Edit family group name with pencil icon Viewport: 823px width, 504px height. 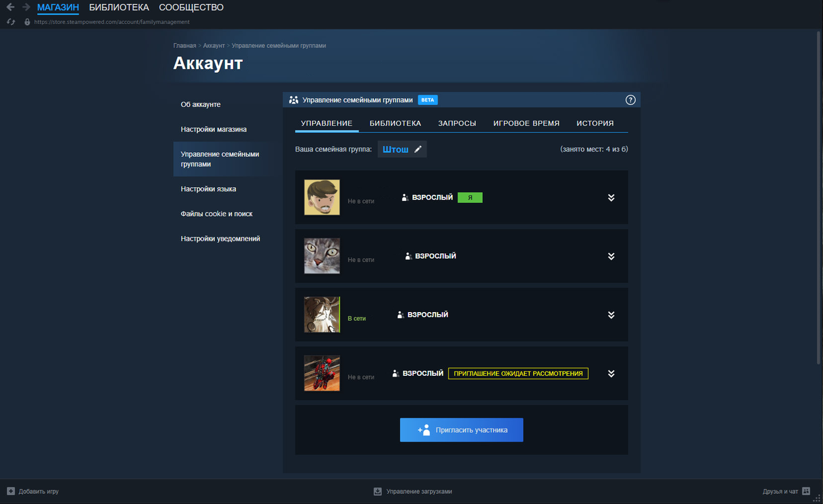point(418,149)
